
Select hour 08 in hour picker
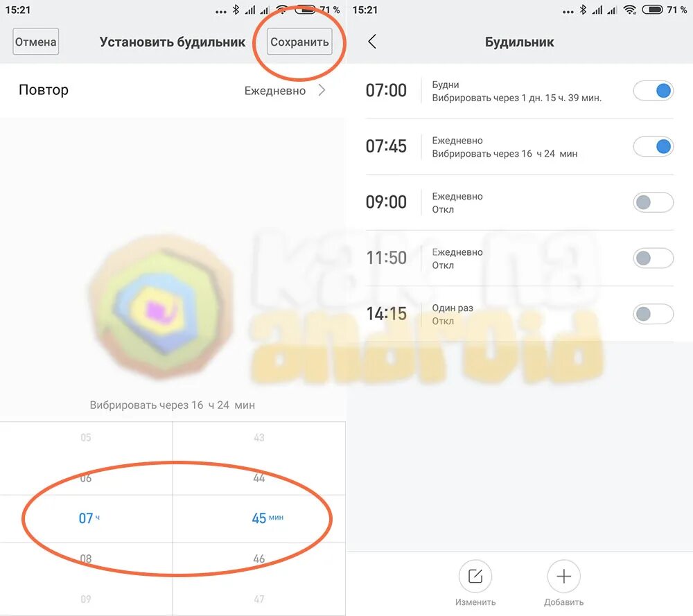click(86, 558)
